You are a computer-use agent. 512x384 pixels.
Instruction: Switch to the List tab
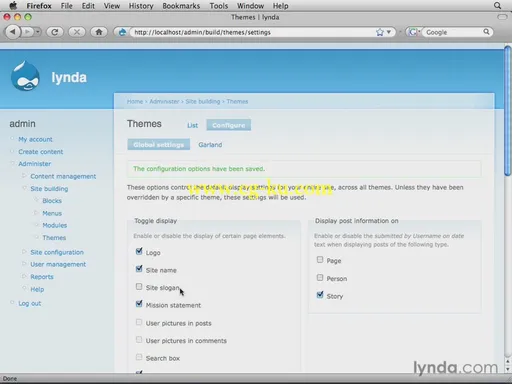192,125
